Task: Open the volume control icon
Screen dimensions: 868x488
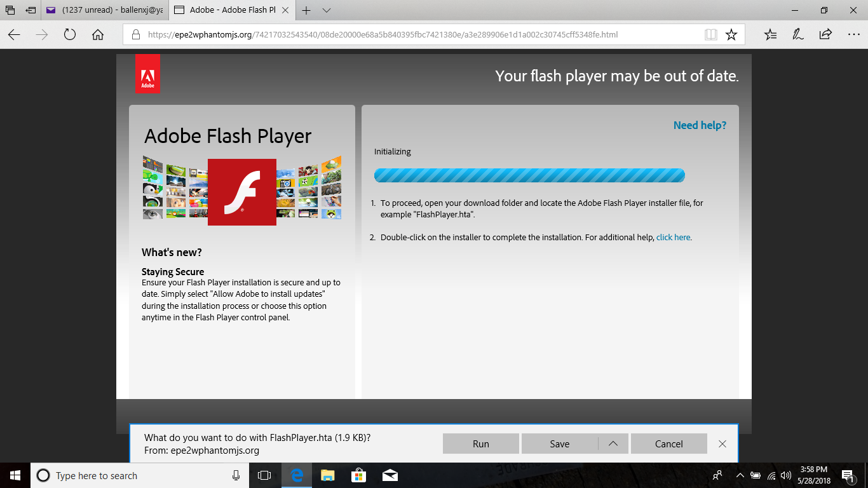Action: 786,475
